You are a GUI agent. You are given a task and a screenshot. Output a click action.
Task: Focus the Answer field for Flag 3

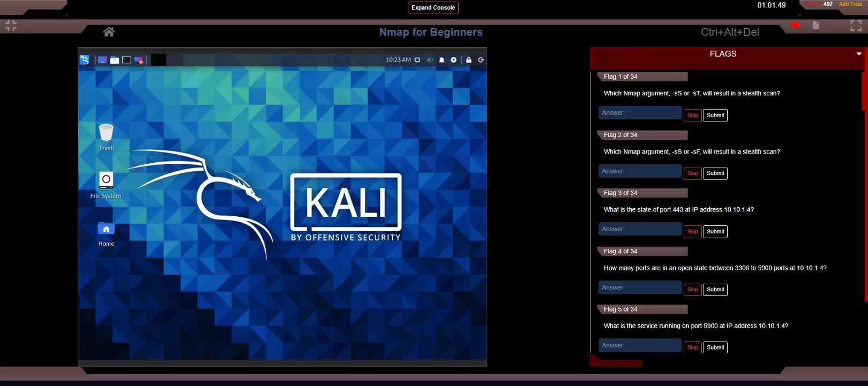click(640, 229)
